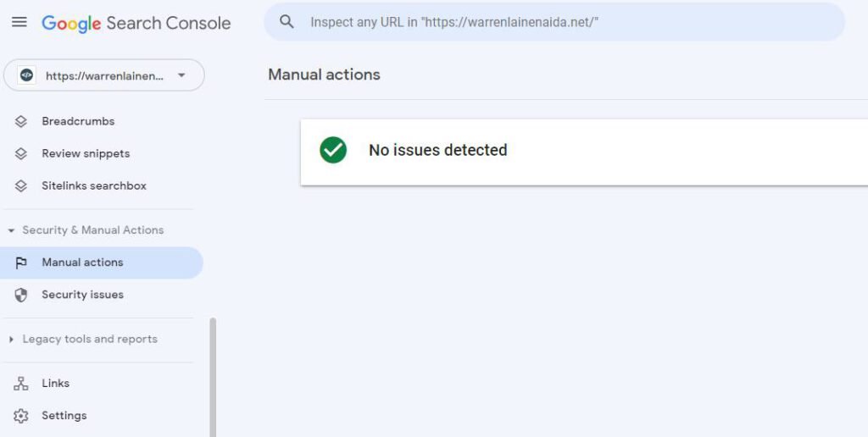Click the sidebar vertical scrollbar

tap(213, 377)
